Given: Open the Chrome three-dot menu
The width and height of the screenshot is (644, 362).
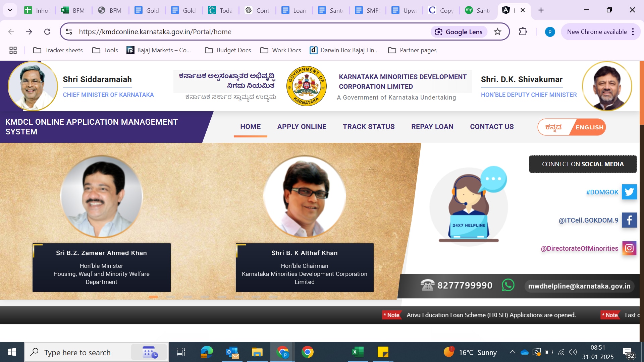Looking at the screenshot, I should click(x=633, y=32).
